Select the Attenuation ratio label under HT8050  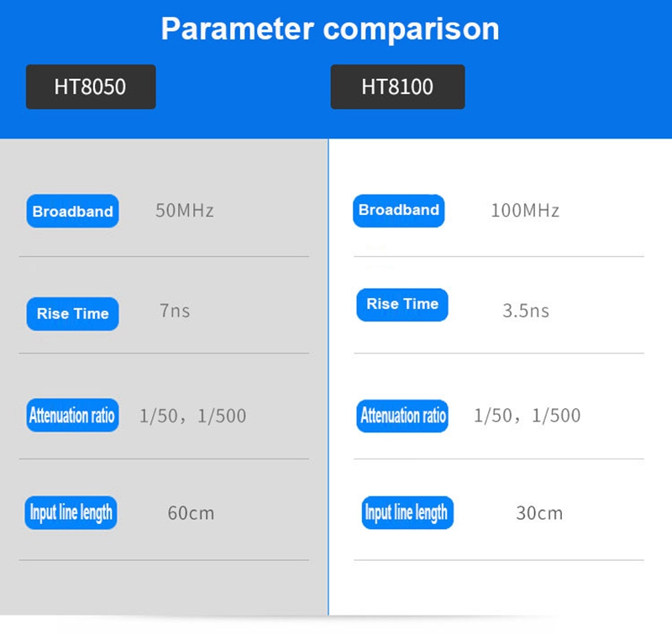coord(72,415)
